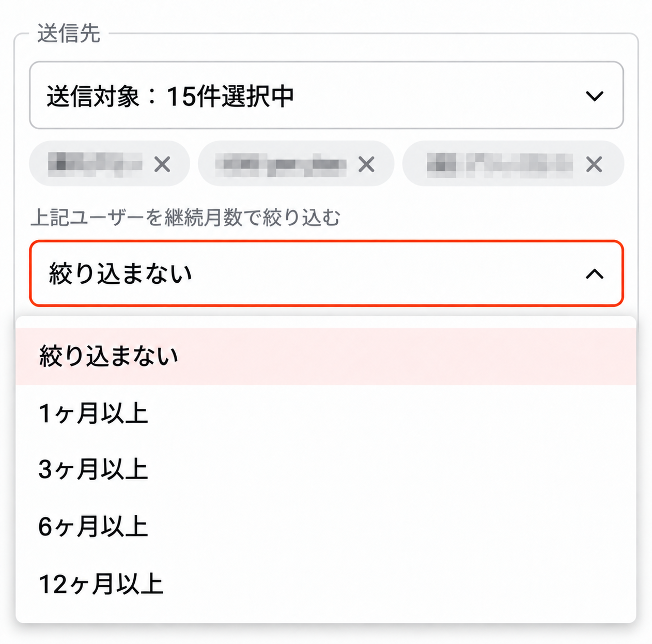Click the 送信先 section heading
Image resolution: width=652 pixels, height=644 pixels.
(68, 34)
